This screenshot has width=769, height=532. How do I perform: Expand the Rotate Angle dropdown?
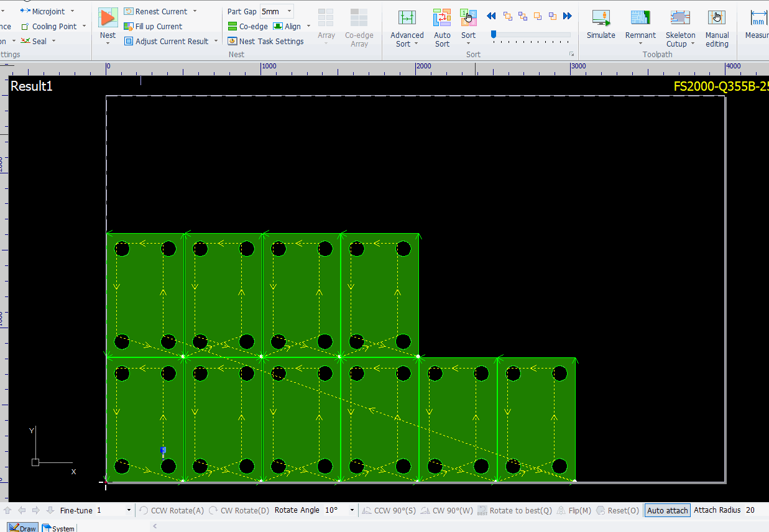coord(352,510)
